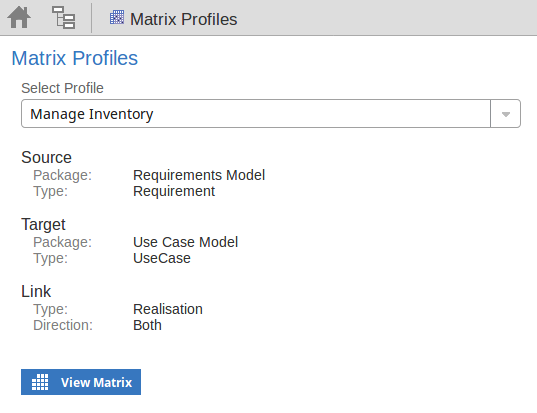Click the Matrix Profiles toolbar title

(184, 19)
